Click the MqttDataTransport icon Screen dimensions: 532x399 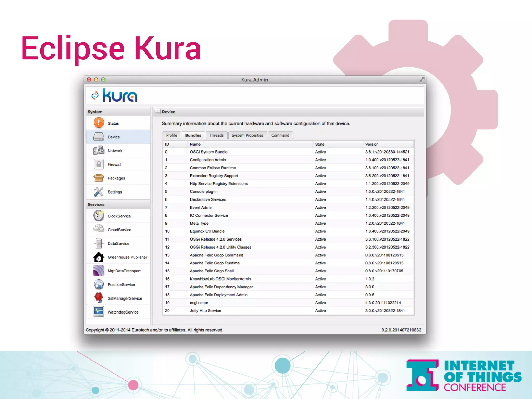coord(99,271)
